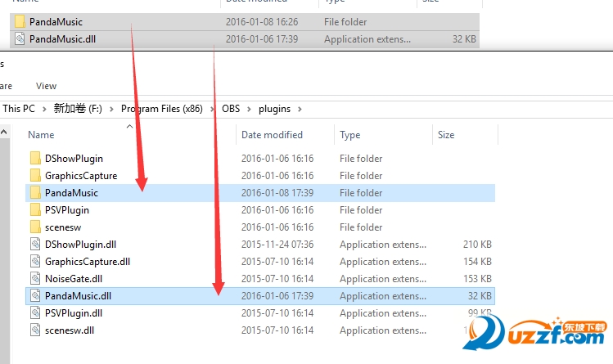Select the GraphicsCapture.dll file name
This screenshot has height=364, width=613.
coord(88,262)
